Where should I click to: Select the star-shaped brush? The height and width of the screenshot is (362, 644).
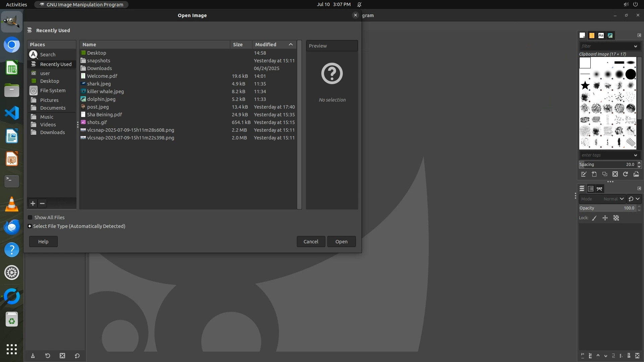coord(585,85)
